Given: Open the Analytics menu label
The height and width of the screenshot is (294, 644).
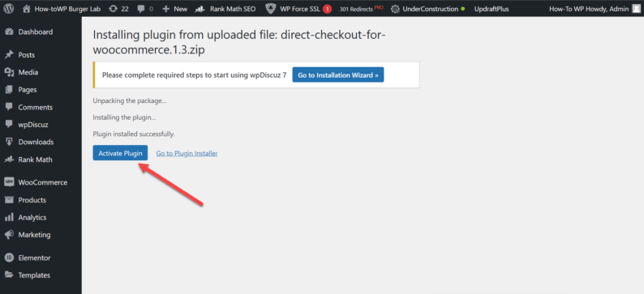Looking at the screenshot, I should (32, 218).
